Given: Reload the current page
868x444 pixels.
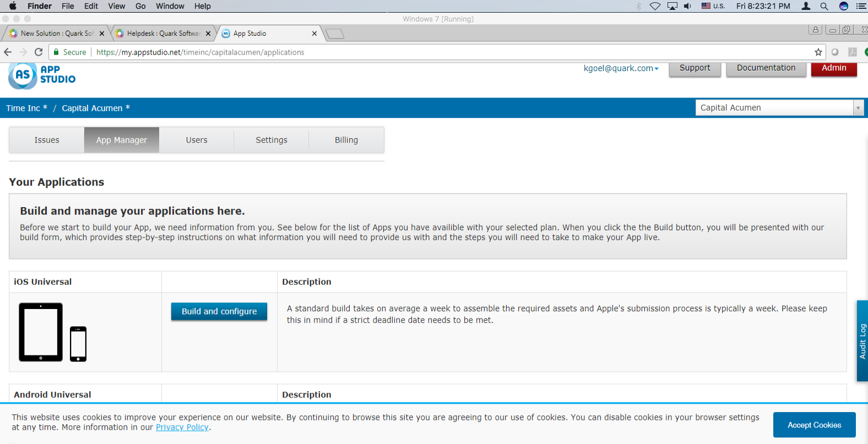Looking at the screenshot, I should click(x=39, y=52).
